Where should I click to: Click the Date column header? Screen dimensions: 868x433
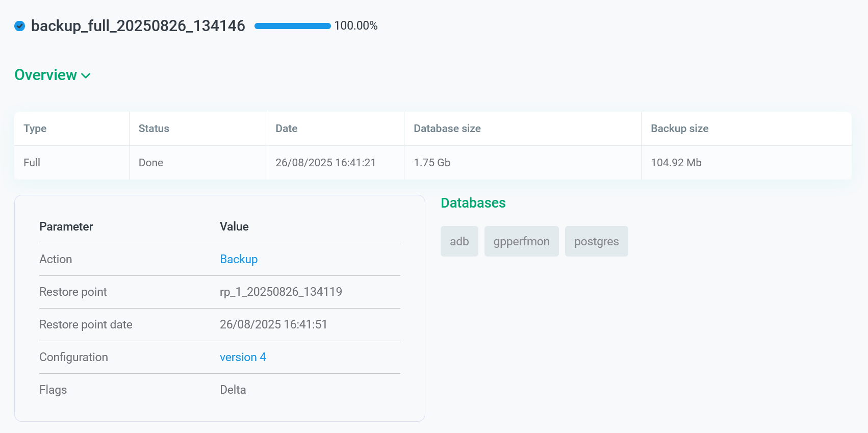[x=286, y=129]
